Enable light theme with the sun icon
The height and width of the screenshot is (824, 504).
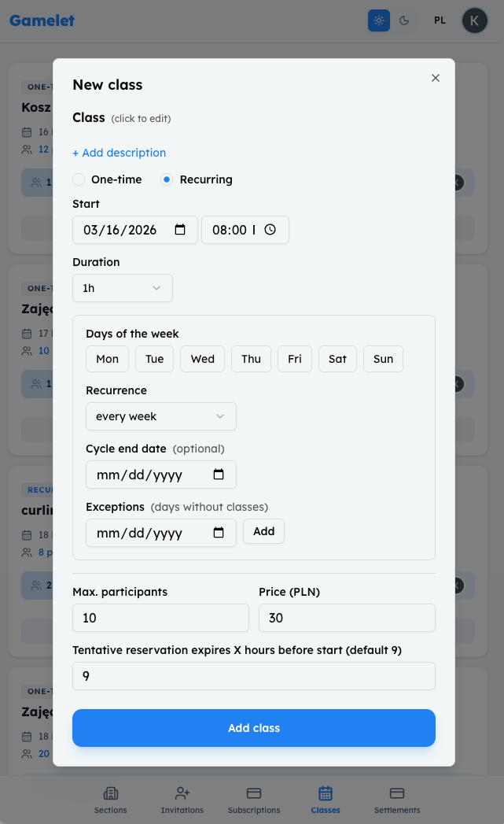click(x=378, y=20)
